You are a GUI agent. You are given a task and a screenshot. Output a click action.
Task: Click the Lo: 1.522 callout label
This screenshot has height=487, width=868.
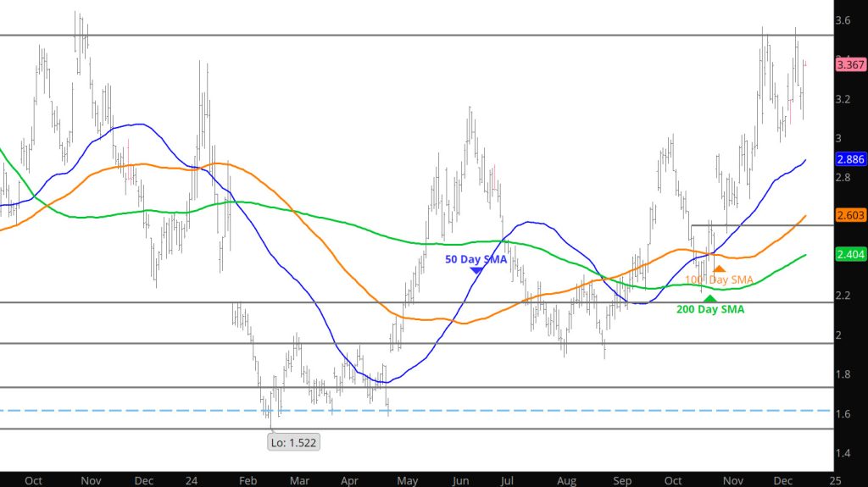coord(295,441)
